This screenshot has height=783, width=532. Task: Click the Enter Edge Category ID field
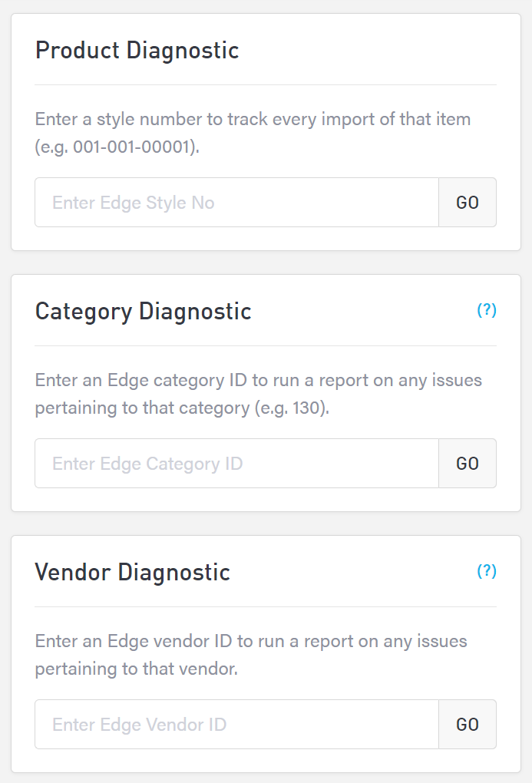tap(236, 464)
